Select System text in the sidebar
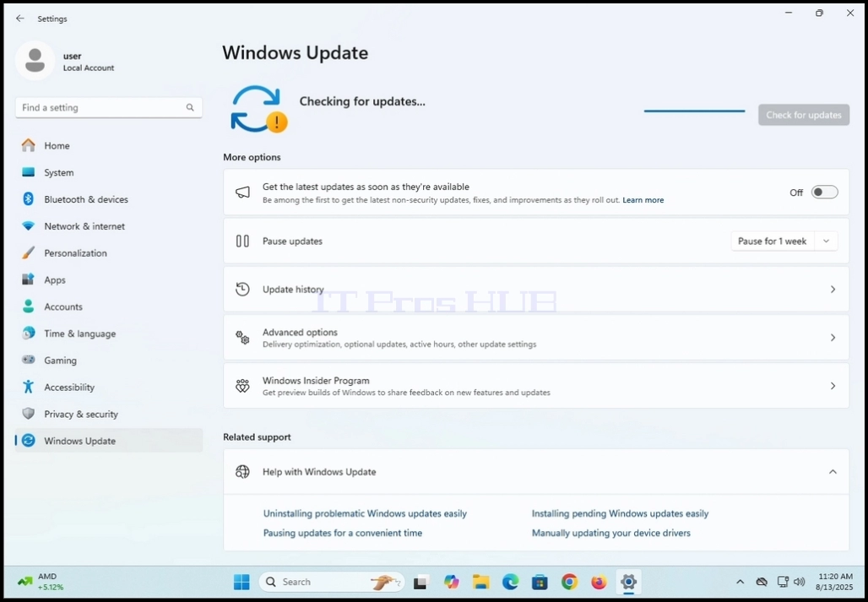This screenshot has width=868, height=602. click(58, 172)
